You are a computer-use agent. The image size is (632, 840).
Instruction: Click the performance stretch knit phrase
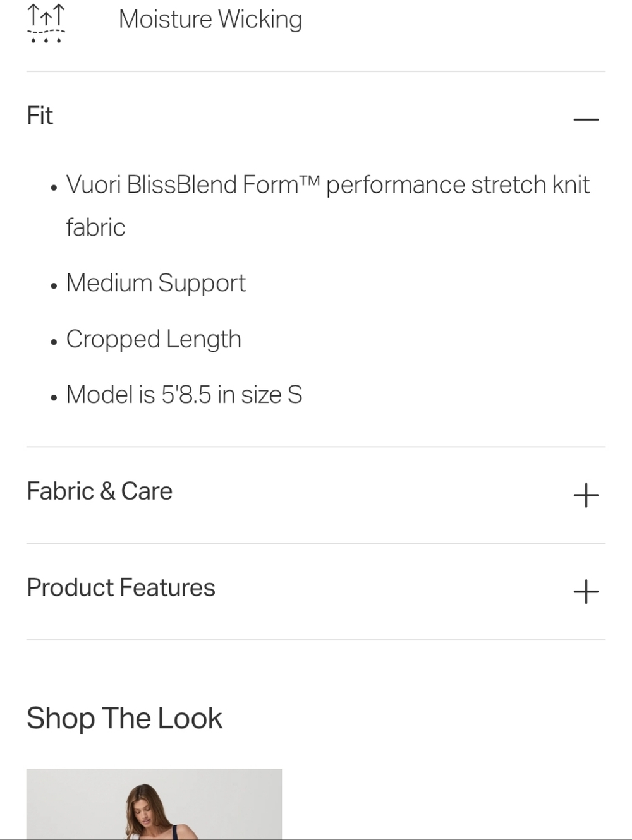click(458, 185)
